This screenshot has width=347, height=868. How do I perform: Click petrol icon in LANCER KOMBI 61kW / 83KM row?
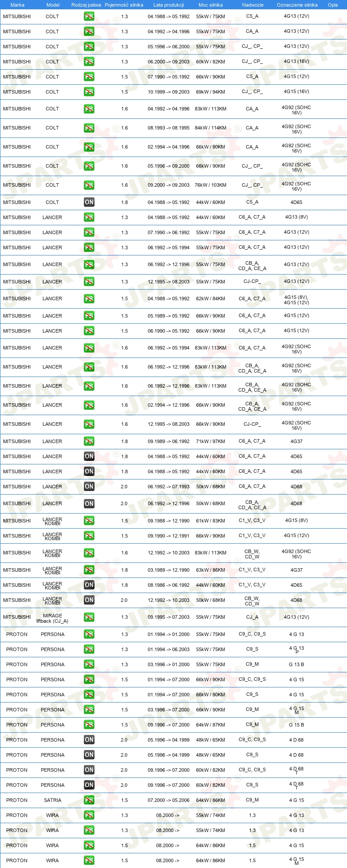pos(89,521)
